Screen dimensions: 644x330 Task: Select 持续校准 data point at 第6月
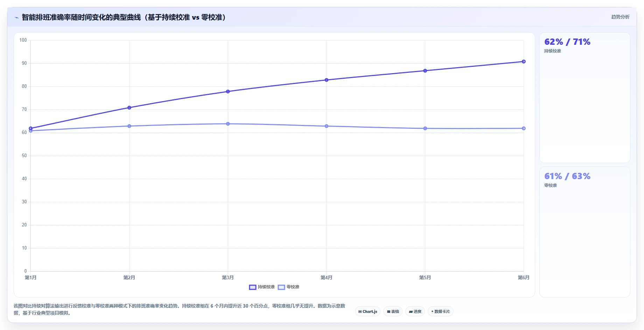pyautogui.click(x=524, y=62)
